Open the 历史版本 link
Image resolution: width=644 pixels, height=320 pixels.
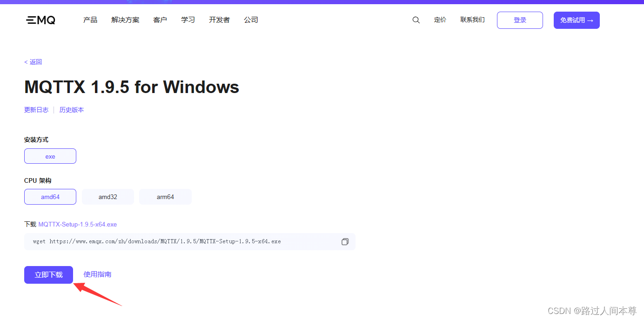click(x=72, y=110)
